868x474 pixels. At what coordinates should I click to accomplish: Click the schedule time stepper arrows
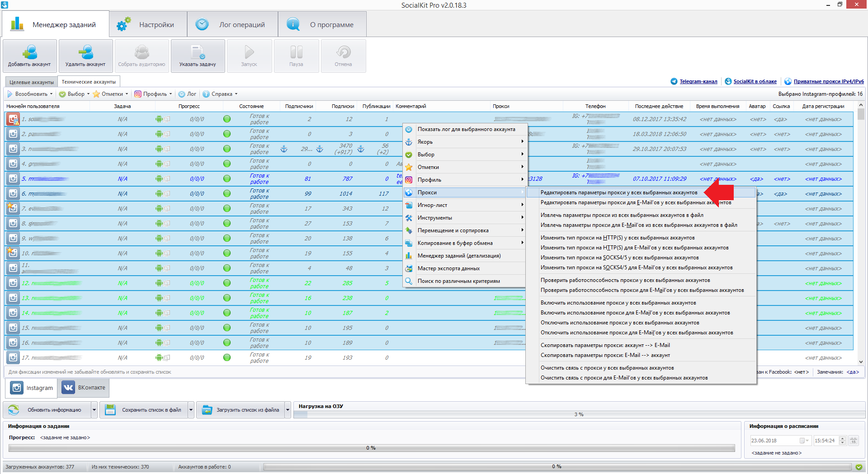(x=842, y=441)
